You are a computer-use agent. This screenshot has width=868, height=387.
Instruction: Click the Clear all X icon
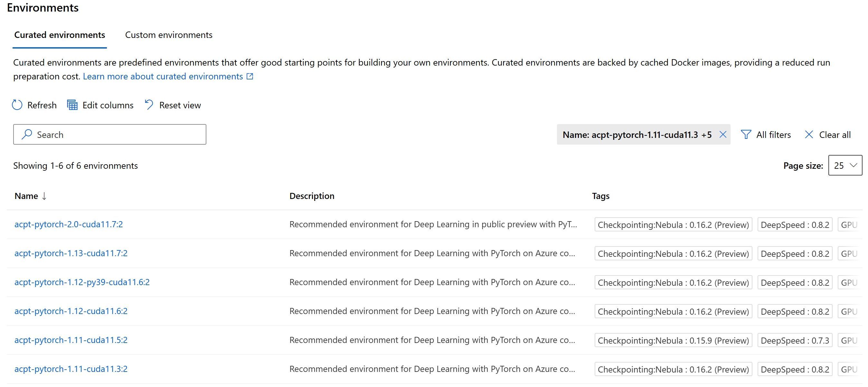point(809,135)
